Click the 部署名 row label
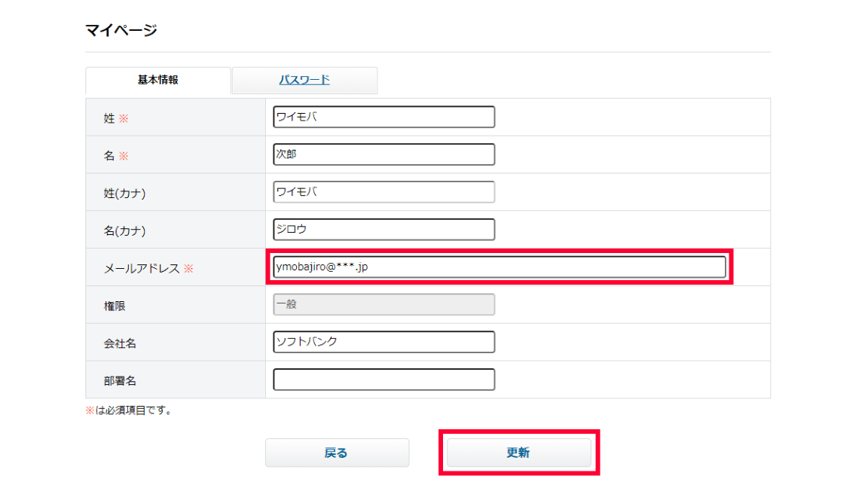Screen dimensions: 868x488 click(121, 381)
